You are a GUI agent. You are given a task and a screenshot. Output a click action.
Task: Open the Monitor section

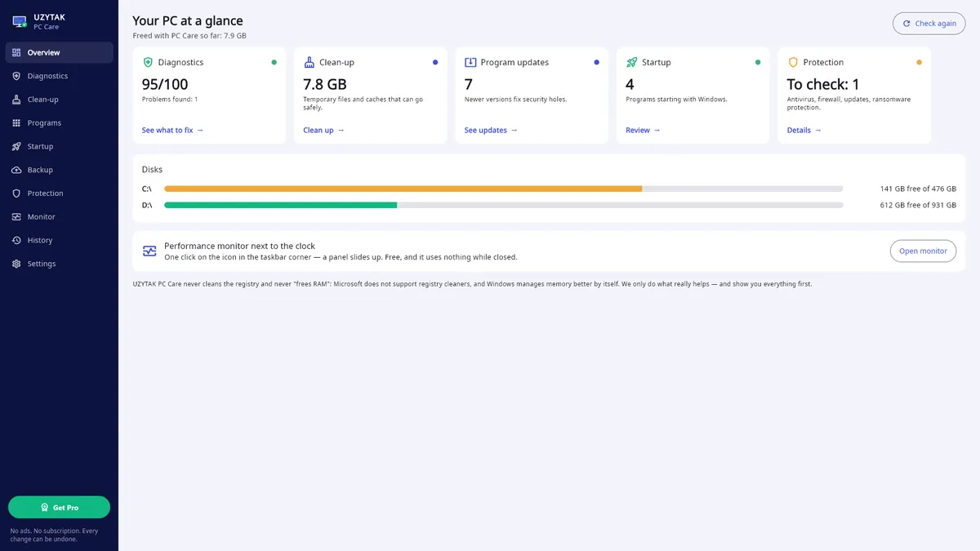[59, 217]
